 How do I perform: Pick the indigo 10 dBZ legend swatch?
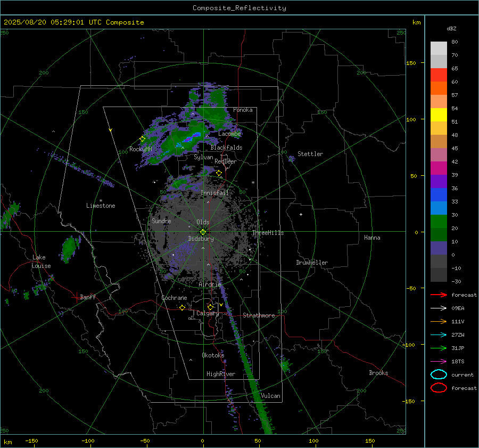(439, 248)
